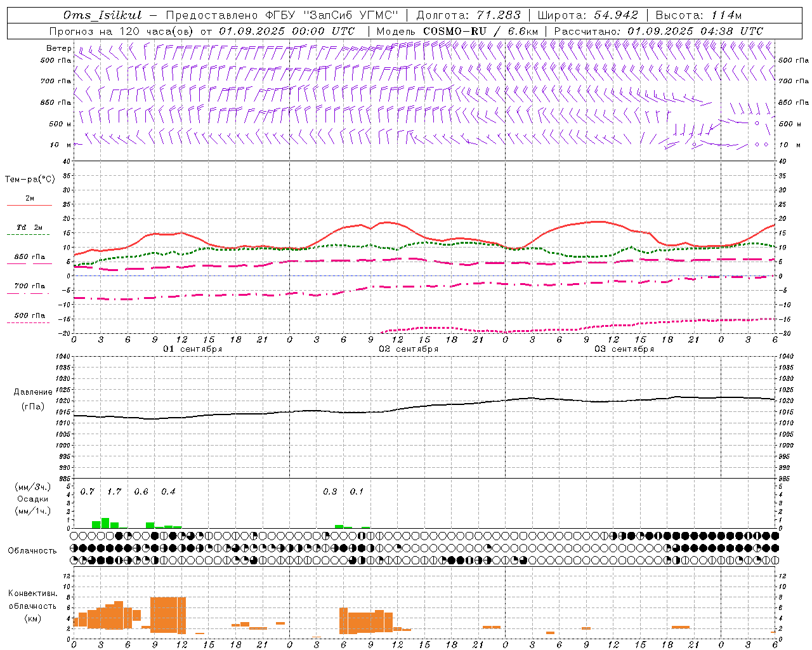Viewport: 812px width, 650px height.
Task: Click the 3-hour precipitation value 0.7
Action: pyautogui.click(x=88, y=492)
